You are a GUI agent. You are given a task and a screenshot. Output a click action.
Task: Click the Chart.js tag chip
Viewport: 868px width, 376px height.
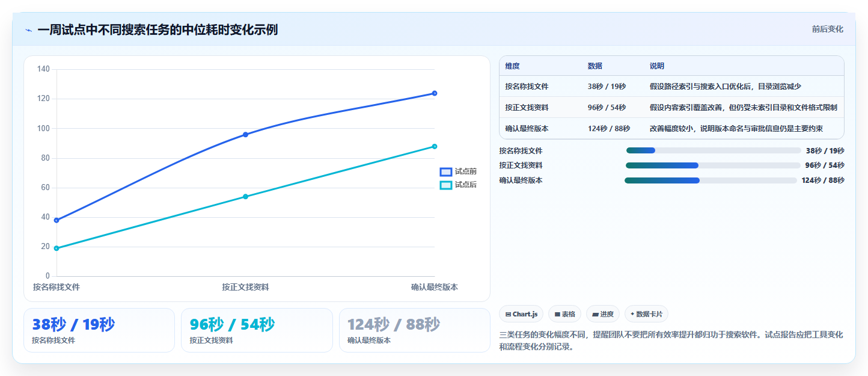521,314
